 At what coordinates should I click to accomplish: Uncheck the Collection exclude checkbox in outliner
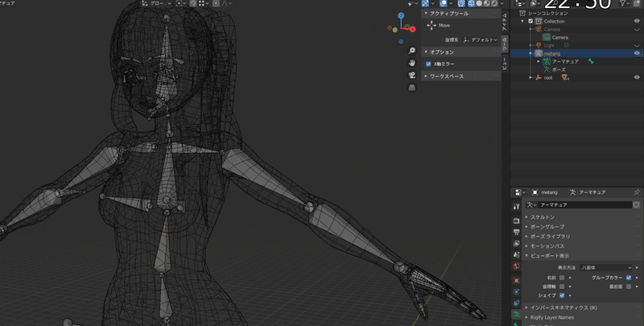[530, 22]
